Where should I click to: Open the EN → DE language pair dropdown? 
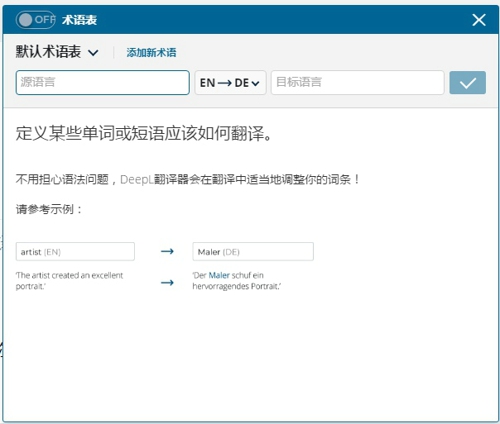click(230, 82)
